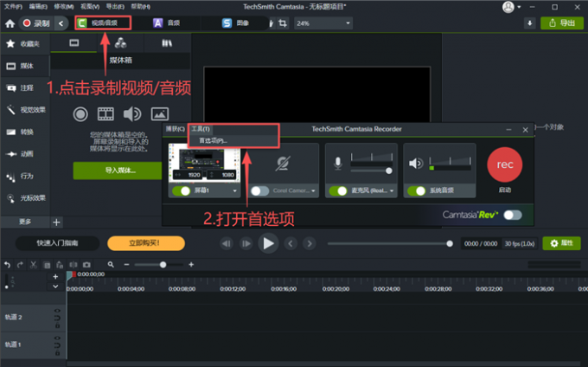588x367 pixels.
Task: Toggle the Screen 1 recording switch
Action: coord(182,190)
